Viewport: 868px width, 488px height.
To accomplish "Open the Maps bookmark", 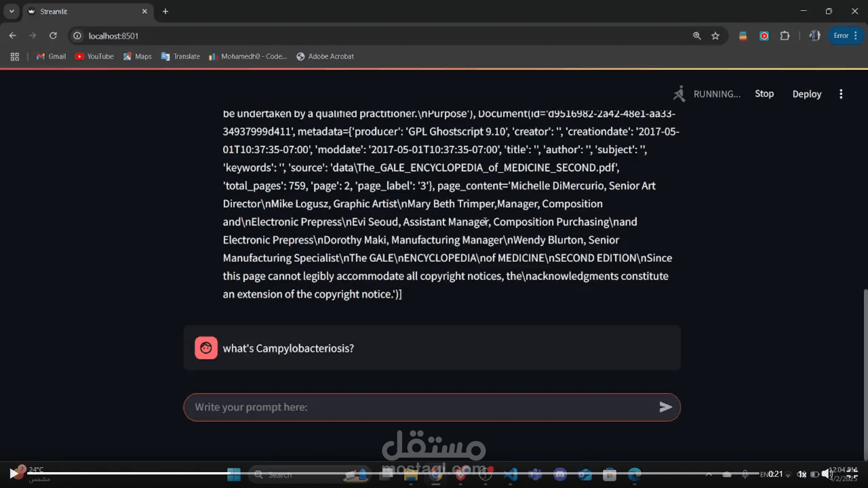I will click(137, 56).
